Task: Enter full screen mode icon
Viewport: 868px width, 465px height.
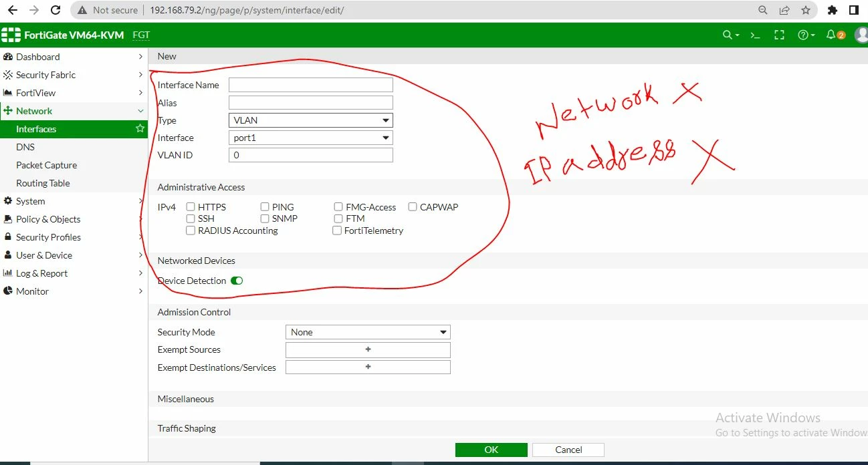Action: pyautogui.click(x=779, y=35)
